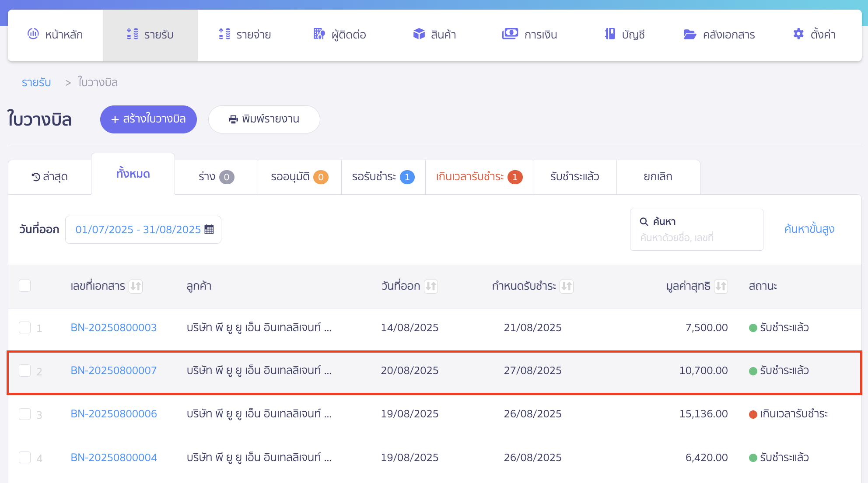Switch to the รอรับชำระ tab
This screenshot has height=483, width=868.
(x=383, y=177)
